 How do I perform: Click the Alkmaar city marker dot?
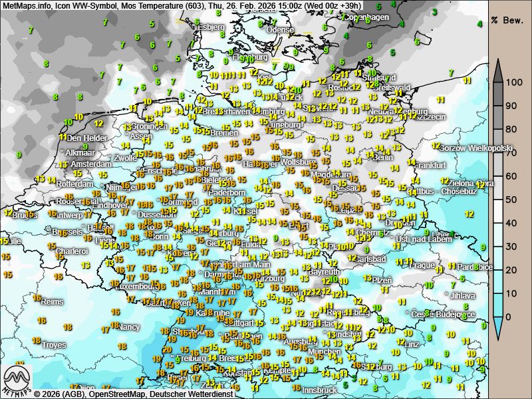62,152
